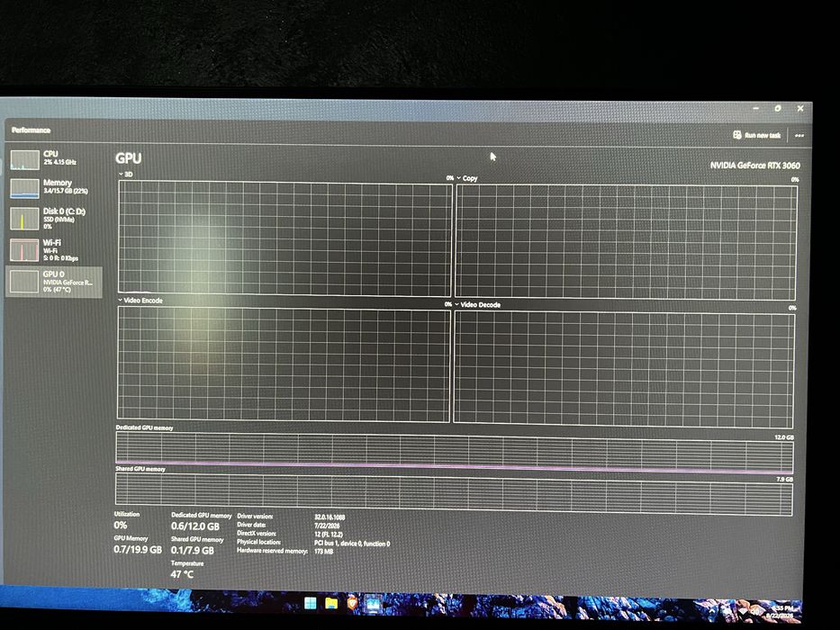Select GPU 0 in the sidebar
This screenshot has height=630, width=840.
point(54,282)
